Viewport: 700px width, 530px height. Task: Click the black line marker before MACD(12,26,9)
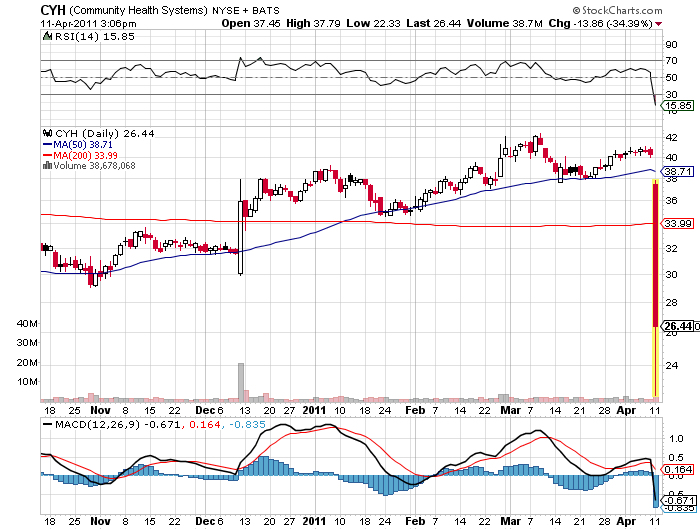pyautogui.click(x=47, y=424)
